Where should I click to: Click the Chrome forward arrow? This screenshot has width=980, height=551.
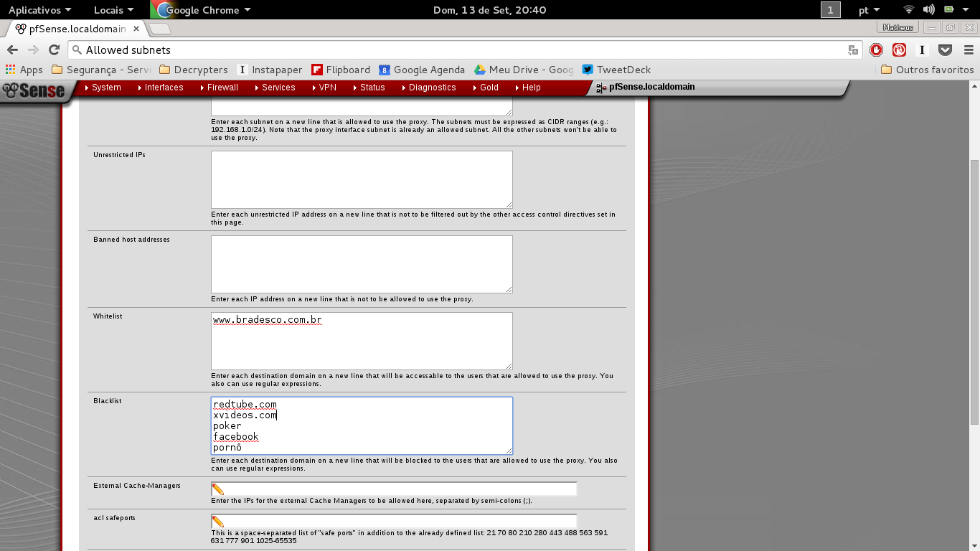point(33,50)
